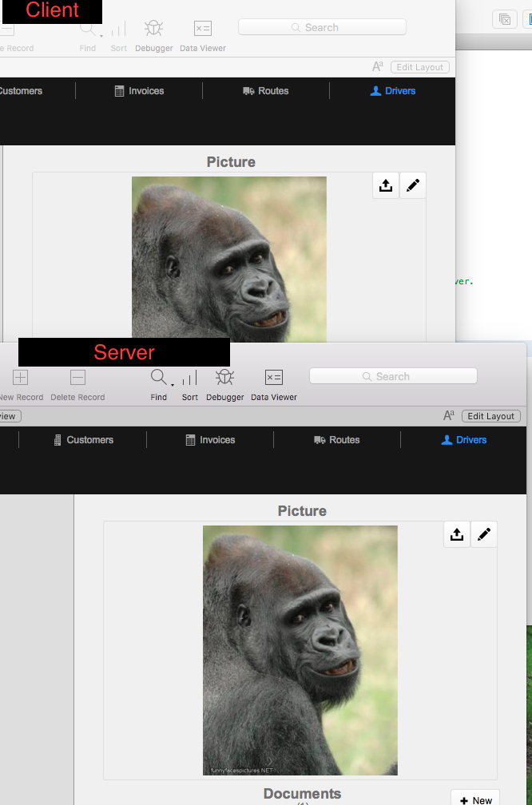Open the Routes tab in the Client window
This screenshot has height=805, width=532.
click(265, 91)
